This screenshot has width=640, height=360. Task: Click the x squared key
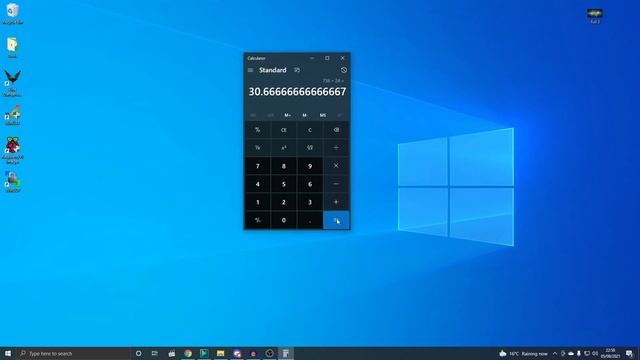[x=284, y=148]
